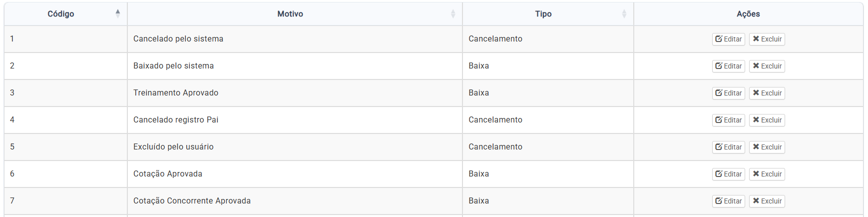Open Editar for Cotação Aprovada
The height and width of the screenshot is (217, 868).
tap(728, 174)
